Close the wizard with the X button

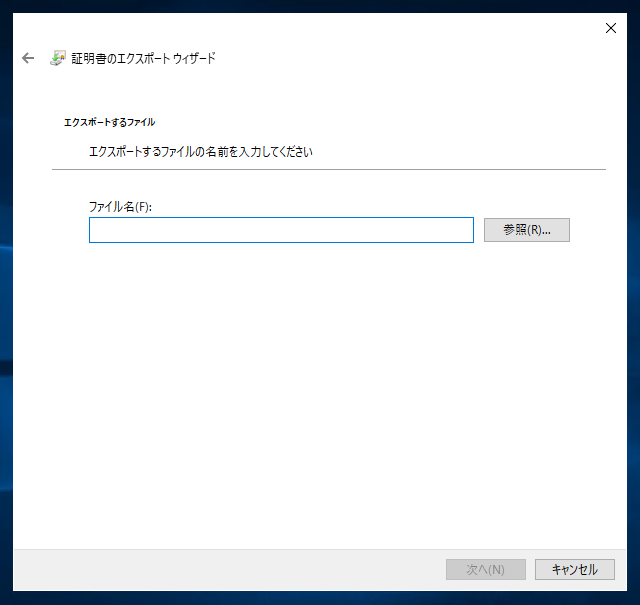click(x=611, y=28)
